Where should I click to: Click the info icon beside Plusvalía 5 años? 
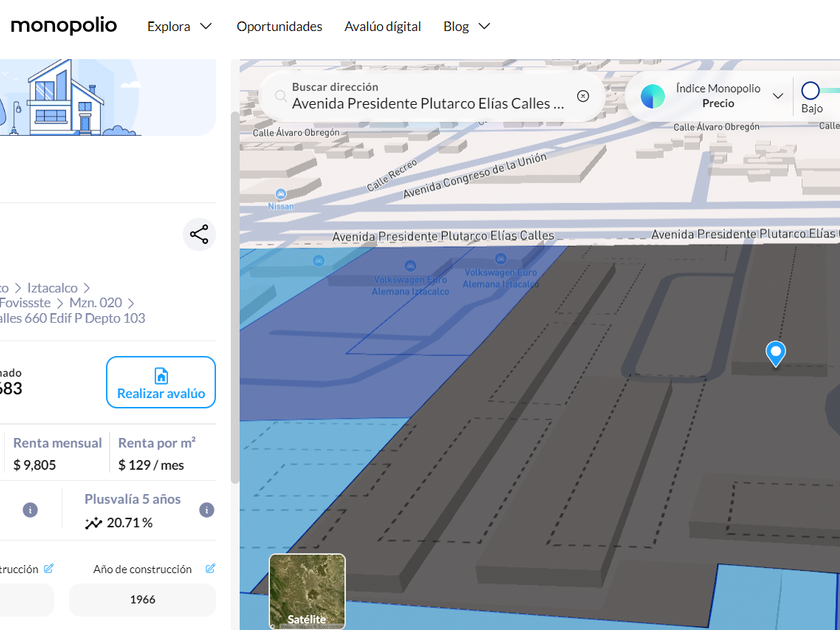(x=206, y=510)
